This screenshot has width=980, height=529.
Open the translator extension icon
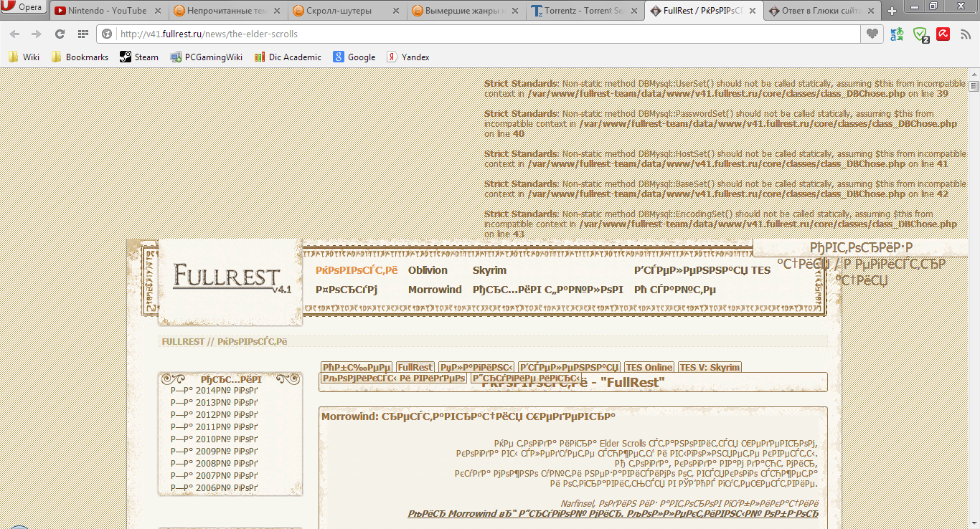point(897,34)
